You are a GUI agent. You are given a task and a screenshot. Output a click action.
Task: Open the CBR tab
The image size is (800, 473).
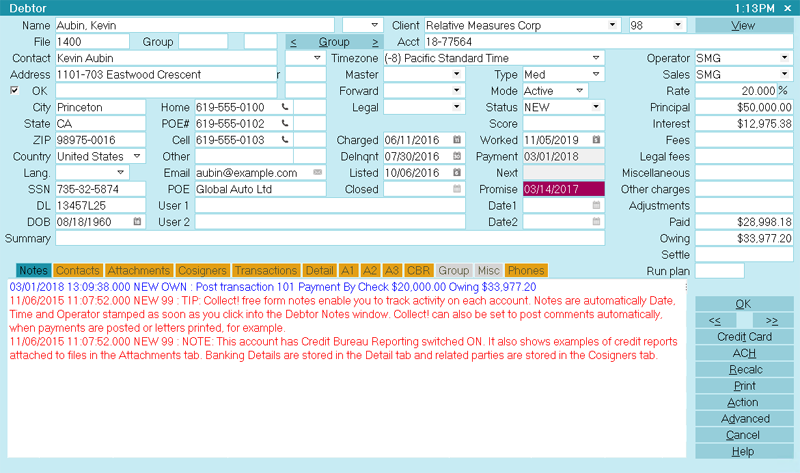pos(418,270)
